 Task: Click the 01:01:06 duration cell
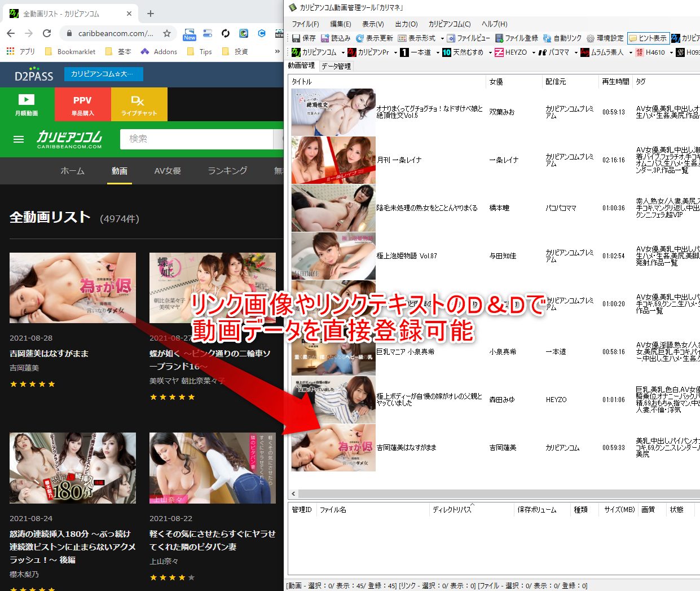click(x=614, y=400)
